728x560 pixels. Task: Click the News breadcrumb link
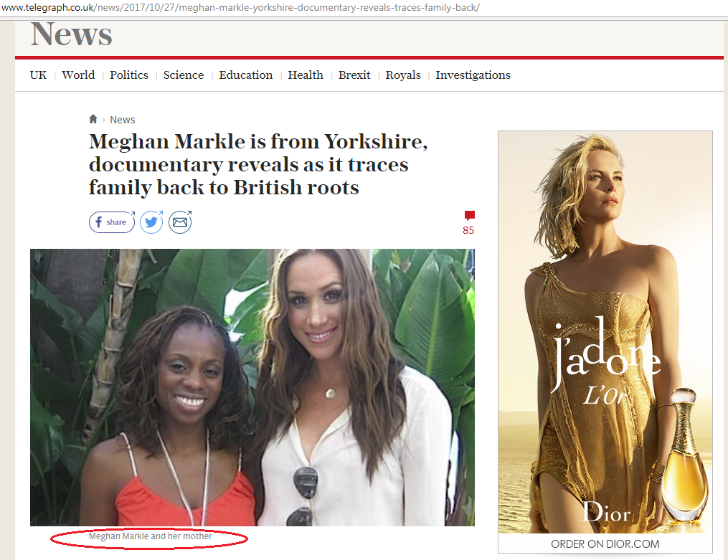123,120
